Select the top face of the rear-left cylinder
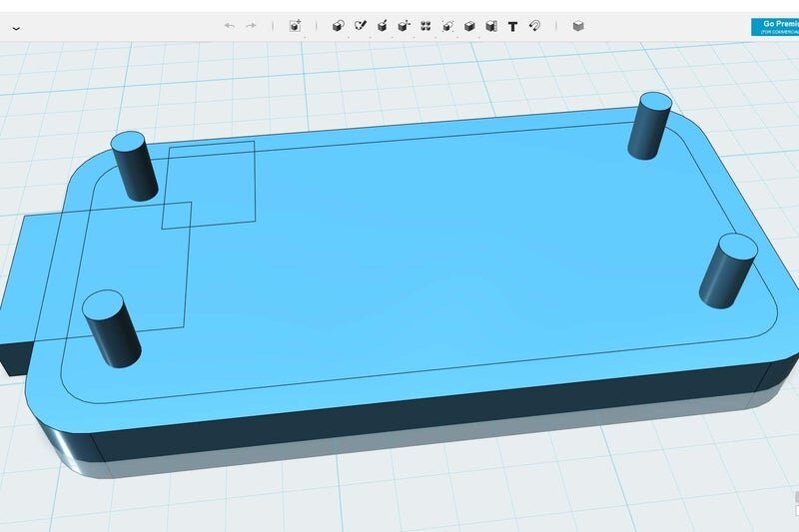This screenshot has height=532, width=799. pyautogui.click(x=128, y=141)
